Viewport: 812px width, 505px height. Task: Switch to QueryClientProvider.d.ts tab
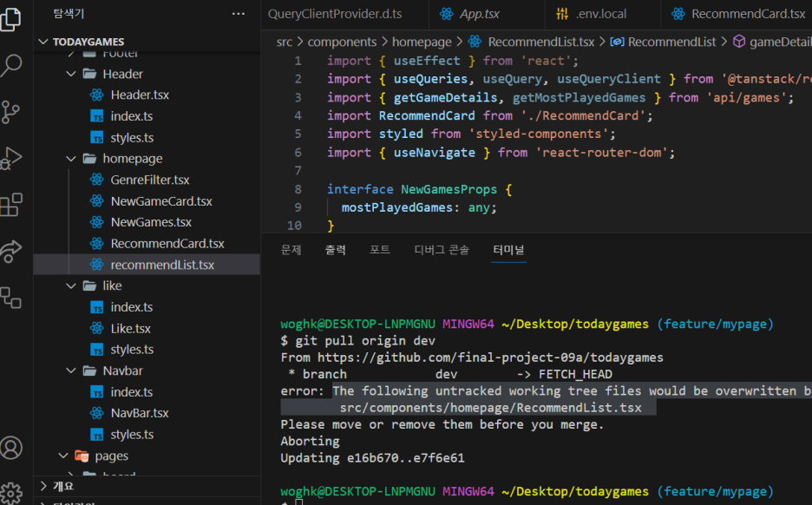(x=335, y=14)
